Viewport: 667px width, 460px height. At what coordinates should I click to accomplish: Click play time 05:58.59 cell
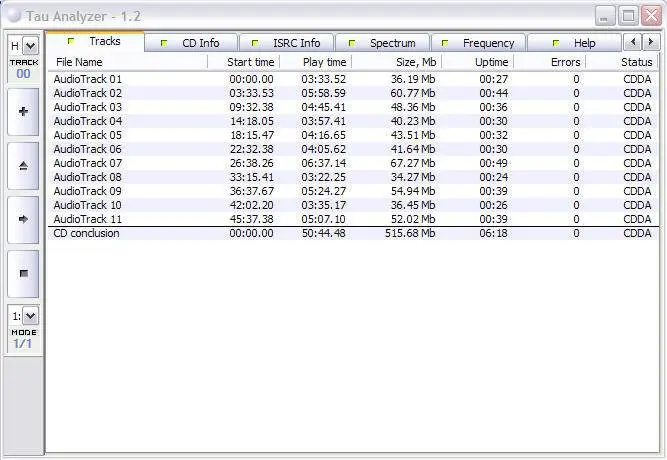point(324,93)
